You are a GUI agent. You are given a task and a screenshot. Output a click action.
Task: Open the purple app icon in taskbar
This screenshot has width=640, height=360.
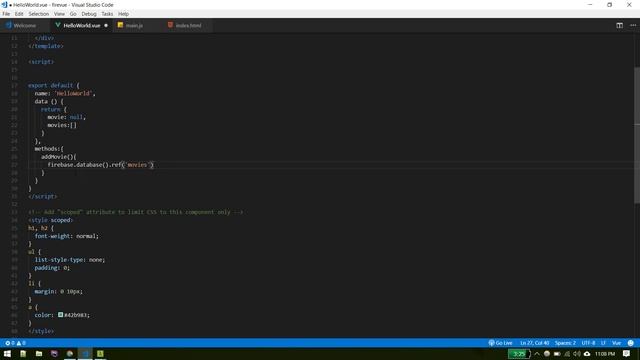pos(54,353)
